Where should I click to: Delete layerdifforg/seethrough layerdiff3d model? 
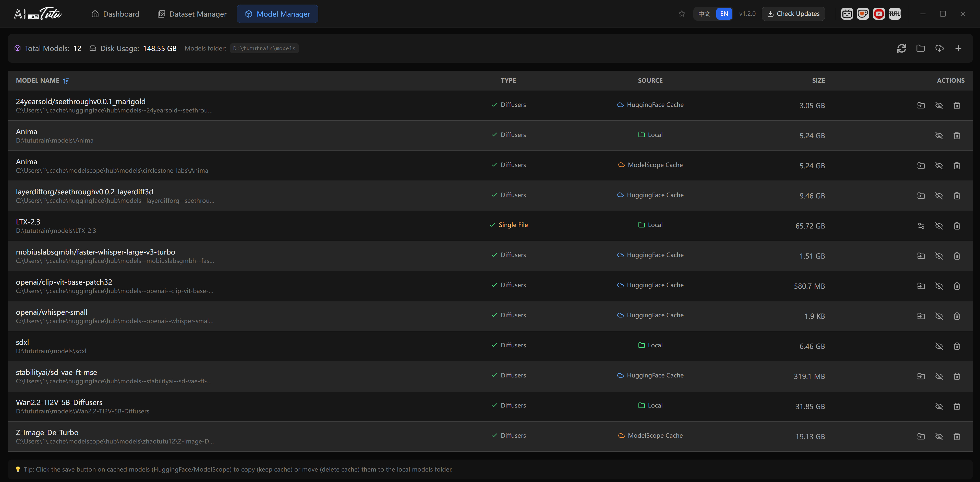[957, 195]
